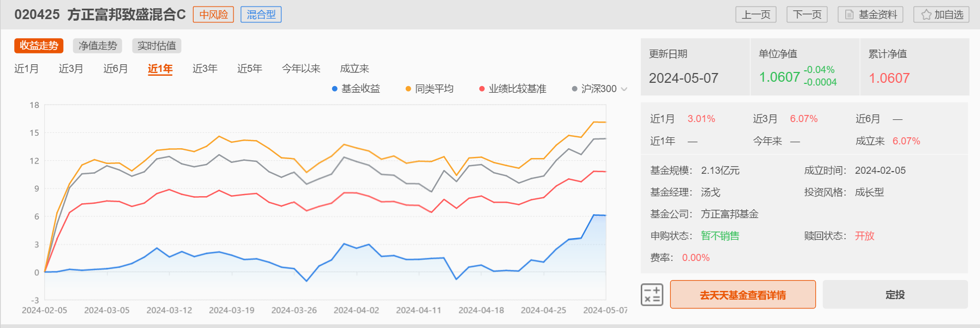980x328 pixels.
Task: Click the update date 2024-05-07
Action: click(683, 78)
